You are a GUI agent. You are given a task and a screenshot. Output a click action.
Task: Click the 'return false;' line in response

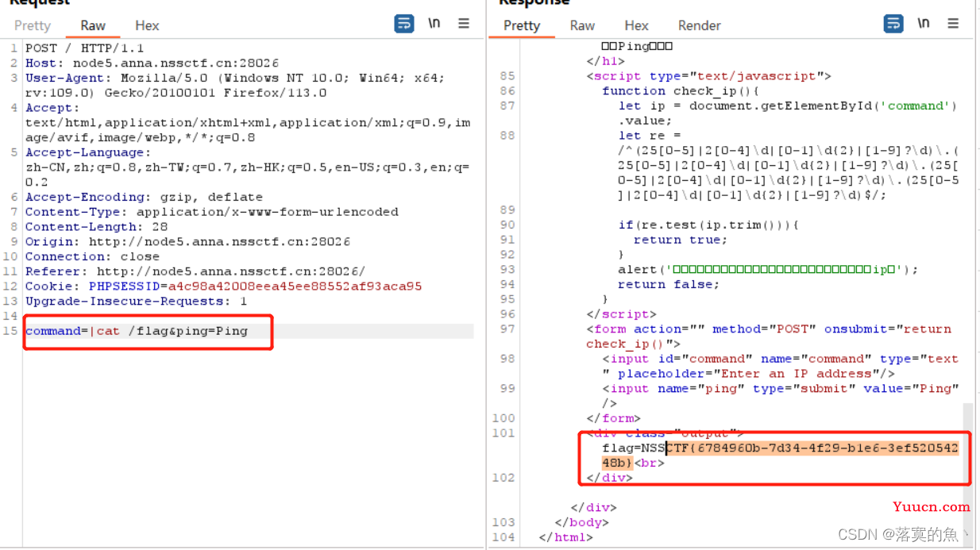[x=669, y=284]
